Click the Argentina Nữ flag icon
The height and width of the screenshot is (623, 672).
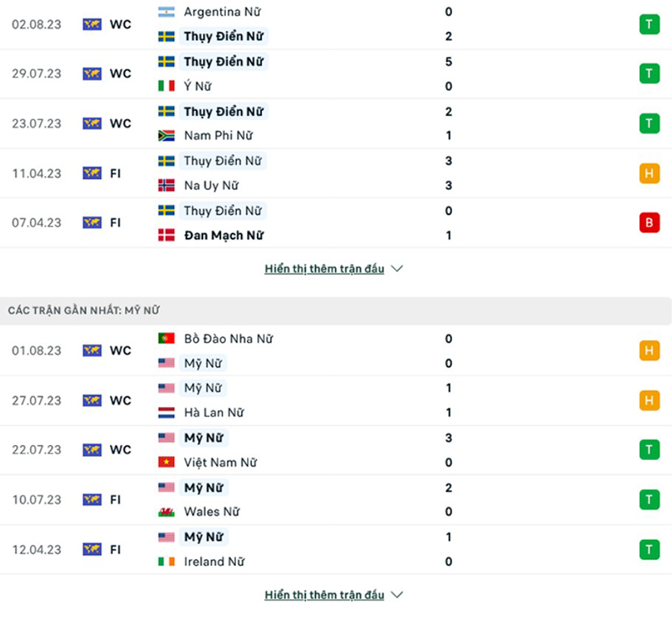166,13
